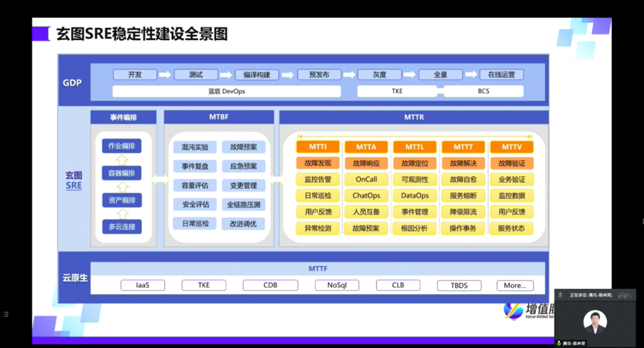Viewport: 644px width, 348px height.
Task: Click the 改进调优 item
Action: (x=243, y=224)
